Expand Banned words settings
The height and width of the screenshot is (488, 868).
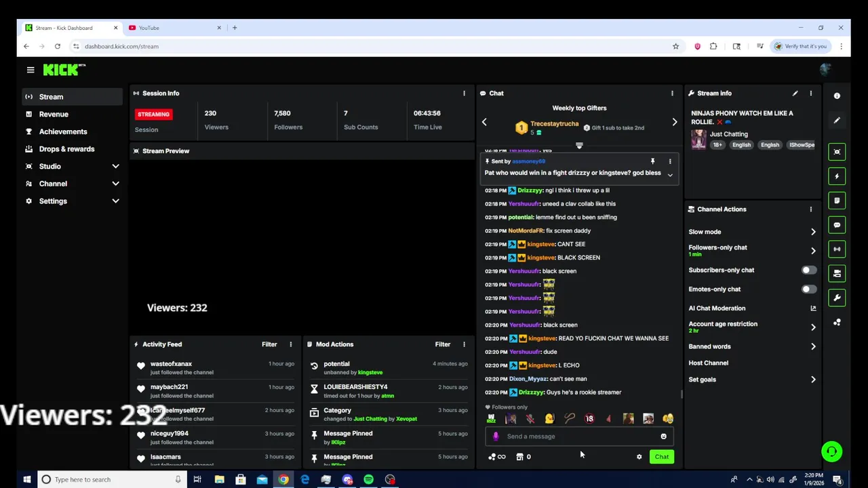click(x=813, y=346)
